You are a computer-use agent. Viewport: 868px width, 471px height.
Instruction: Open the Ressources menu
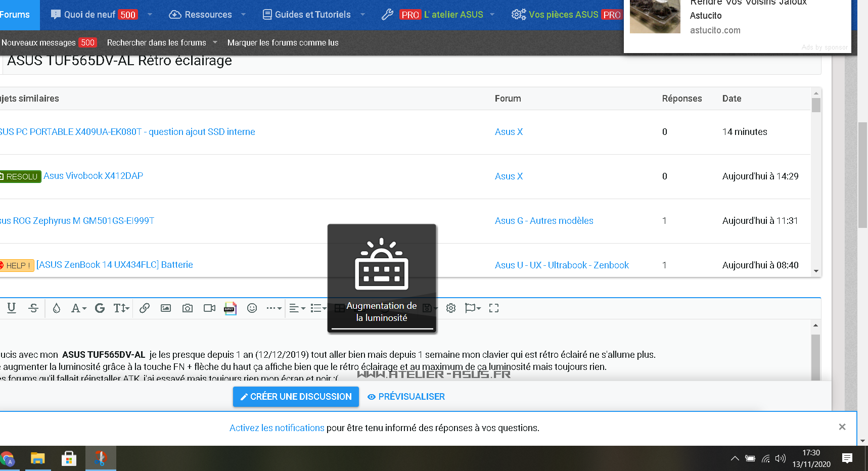click(x=208, y=15)
